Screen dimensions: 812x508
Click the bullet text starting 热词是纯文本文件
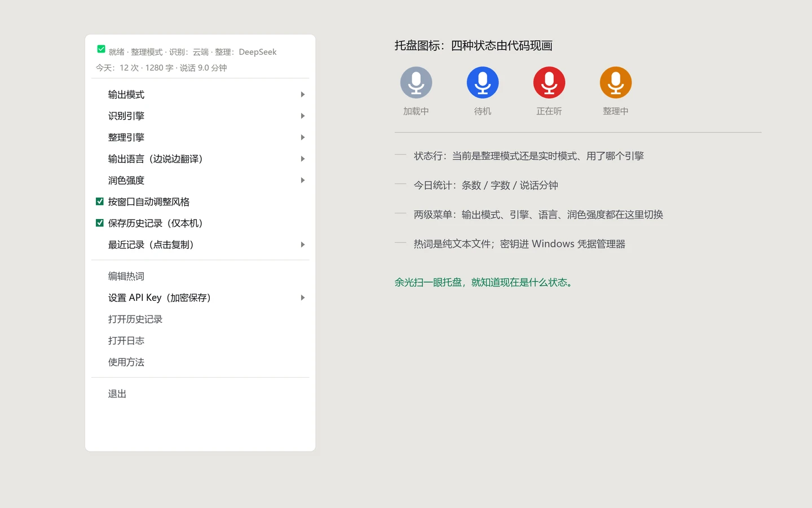click(519, 244)
